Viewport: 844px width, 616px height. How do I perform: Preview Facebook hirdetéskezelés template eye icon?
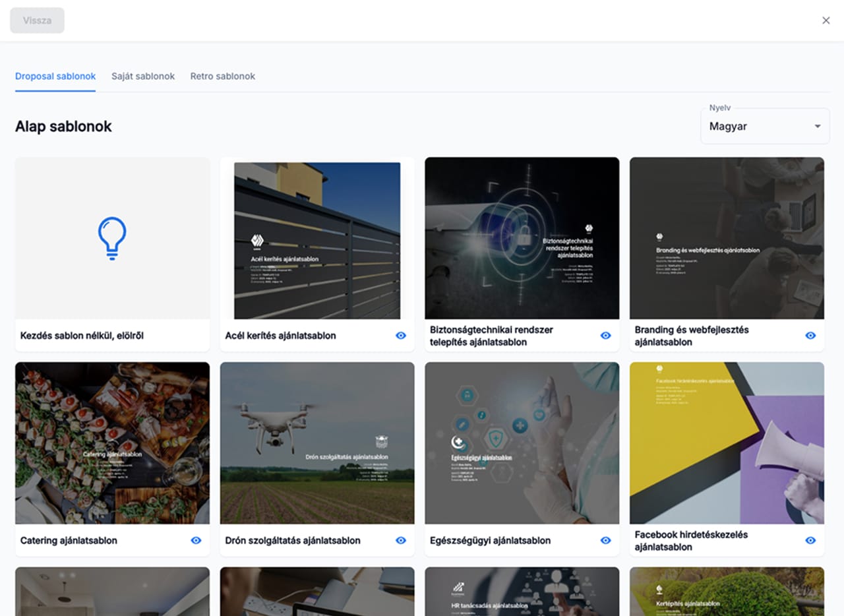[810, 540]
